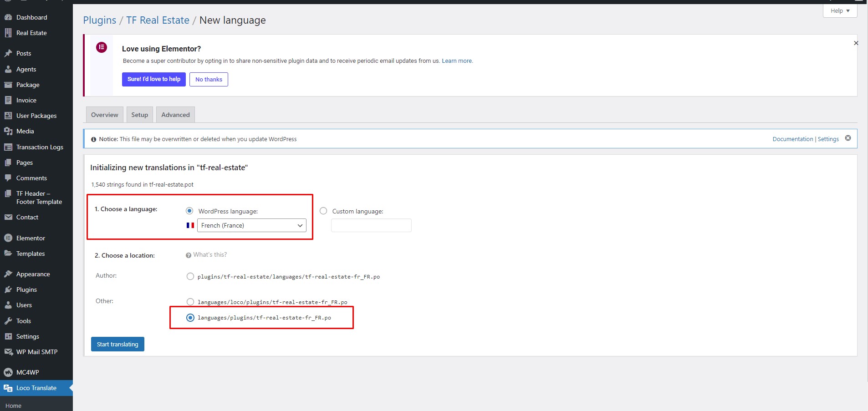Click the languages/loco/plugins path label
Screen dimensions: 868x411
(272, 302)
